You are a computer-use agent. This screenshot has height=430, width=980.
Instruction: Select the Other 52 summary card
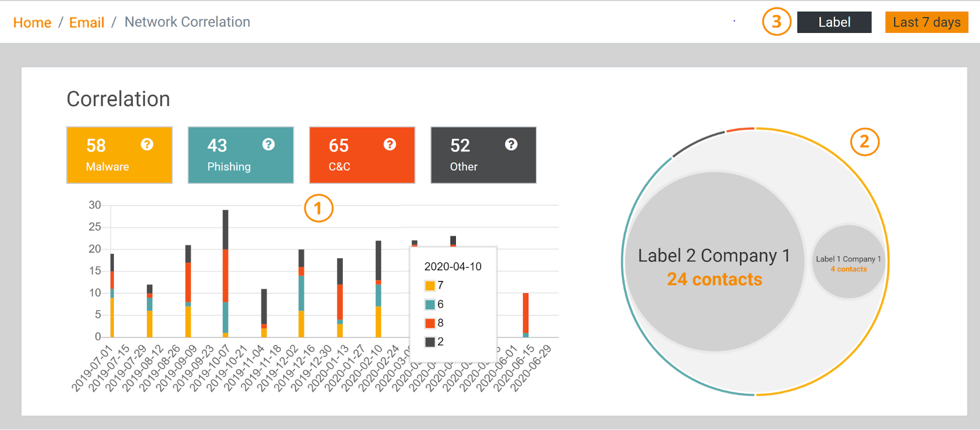[483, 155]
